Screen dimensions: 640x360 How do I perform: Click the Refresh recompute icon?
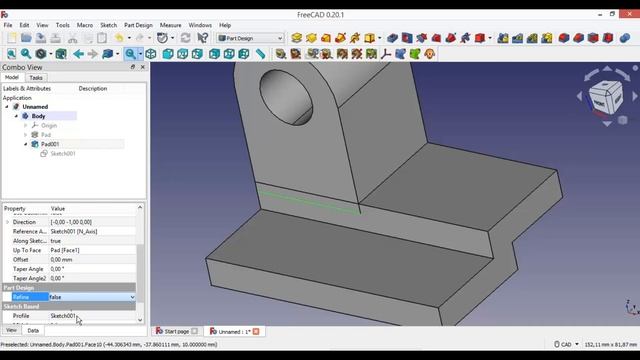coord(185,38)
